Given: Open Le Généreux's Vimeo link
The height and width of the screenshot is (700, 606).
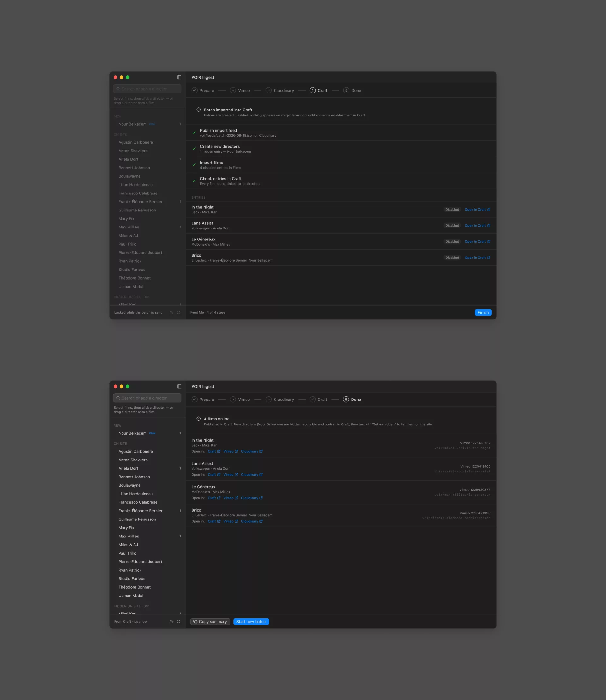Looking at the screenshot, I should point(231,498).
